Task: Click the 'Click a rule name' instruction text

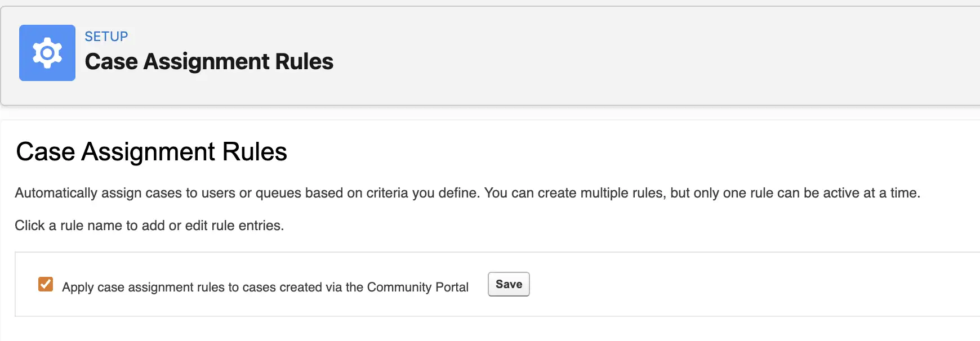Action: [x=149, y=226]
